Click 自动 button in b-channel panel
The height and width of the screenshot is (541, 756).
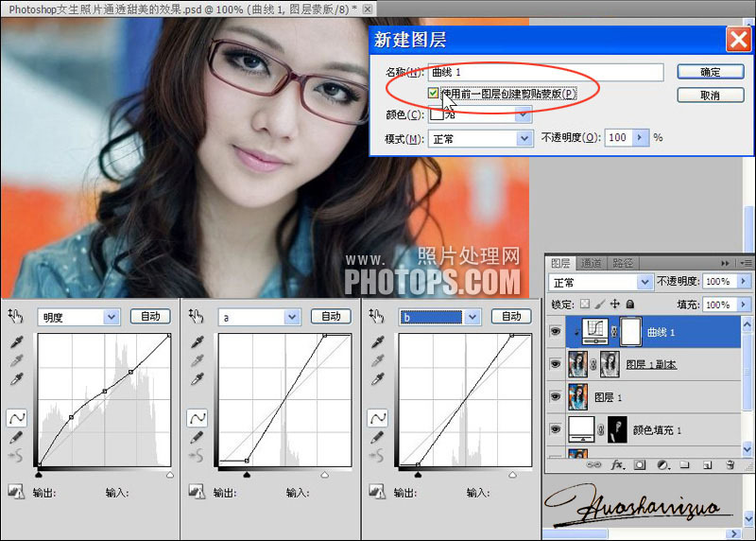tap(511, 316)
